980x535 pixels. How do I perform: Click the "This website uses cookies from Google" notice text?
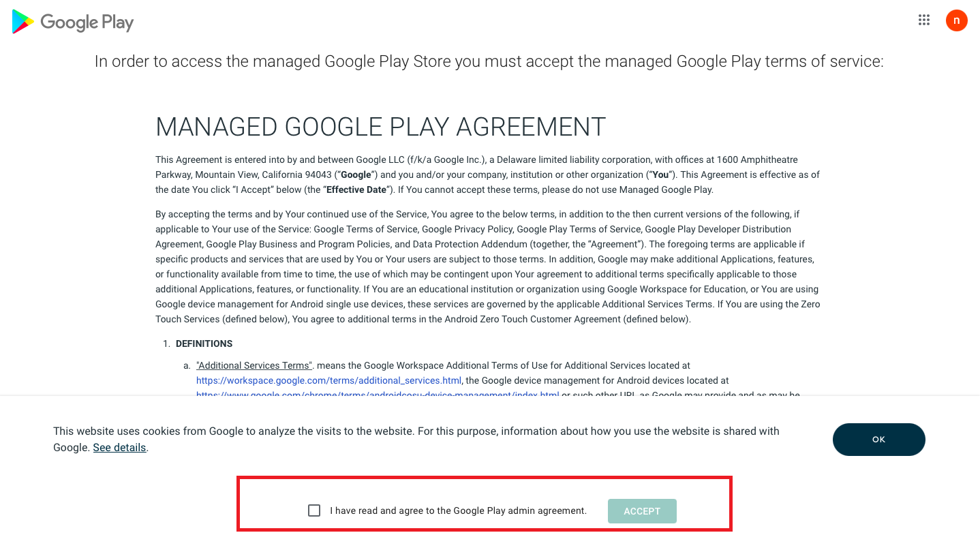416,440
